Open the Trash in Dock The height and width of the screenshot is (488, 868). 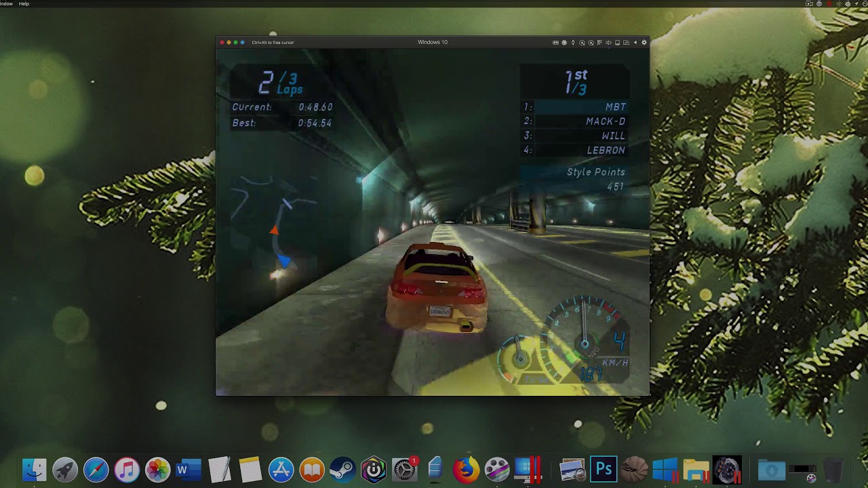(833, 470)
